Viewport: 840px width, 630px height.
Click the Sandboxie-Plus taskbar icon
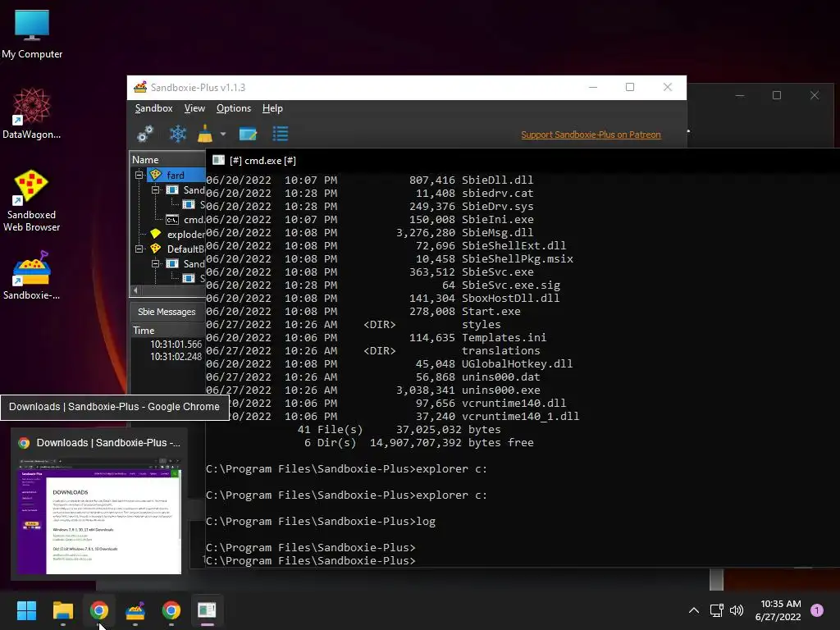(135, 610)
